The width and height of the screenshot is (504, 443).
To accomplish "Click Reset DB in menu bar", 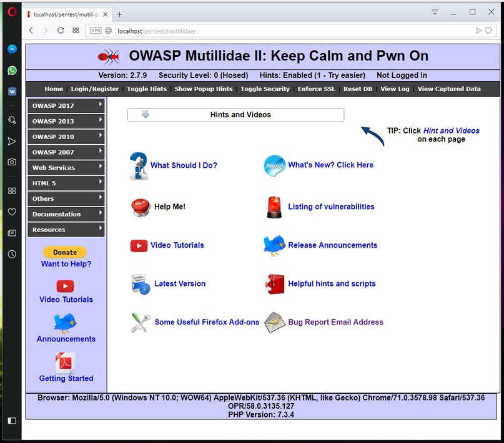I will pos(358,89).
